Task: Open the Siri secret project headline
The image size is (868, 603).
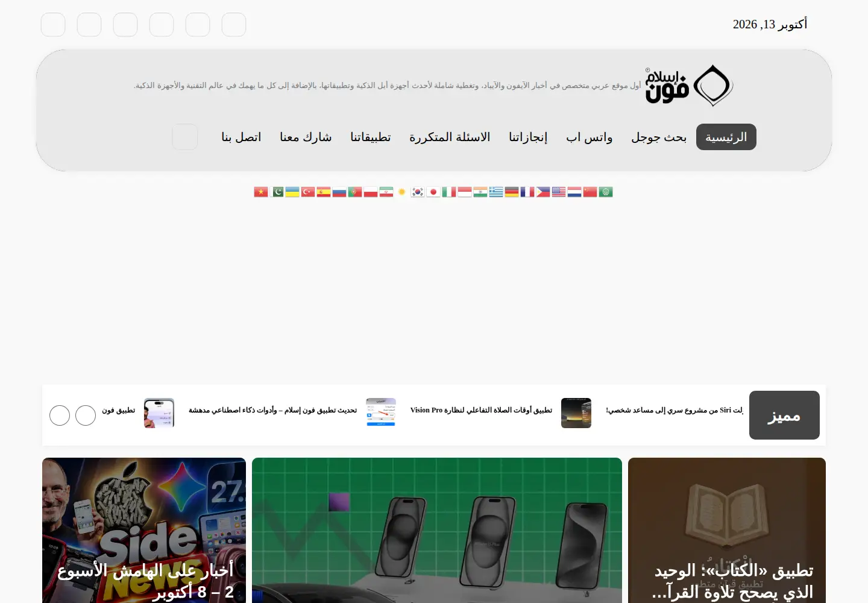Action: pos(675,410)
